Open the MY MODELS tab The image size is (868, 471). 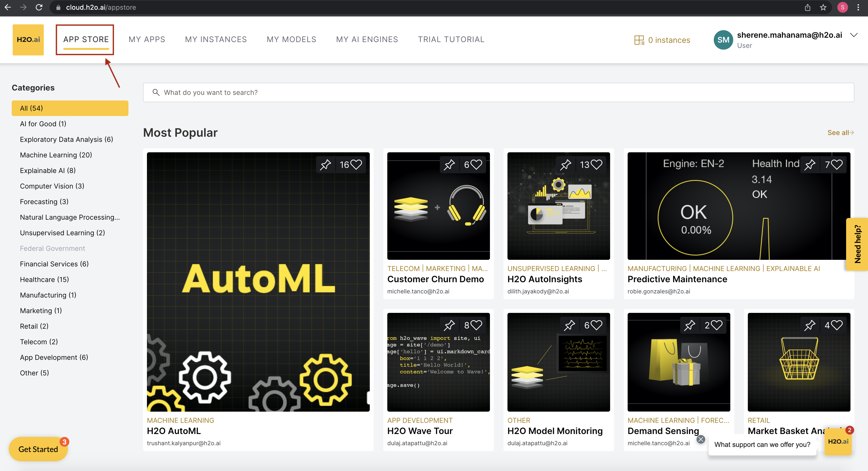pyautogui.click(x=291, y=39)
